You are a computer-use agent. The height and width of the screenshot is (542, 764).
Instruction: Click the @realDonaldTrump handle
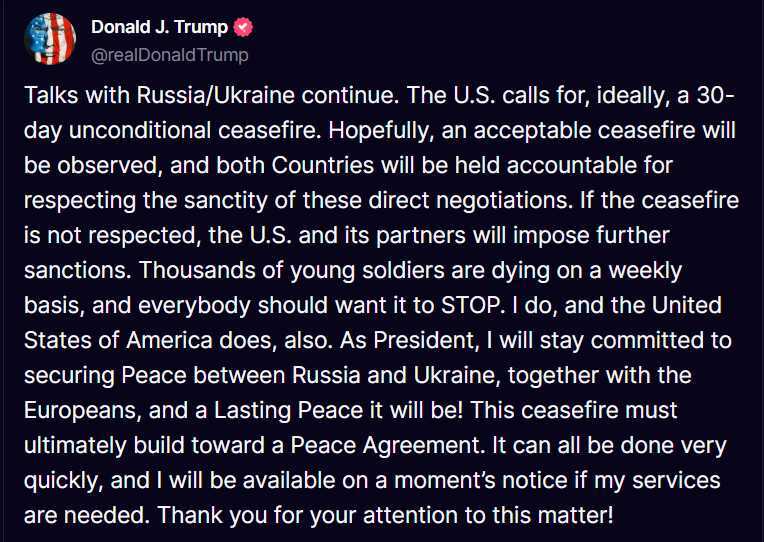(x=170, y=55)
